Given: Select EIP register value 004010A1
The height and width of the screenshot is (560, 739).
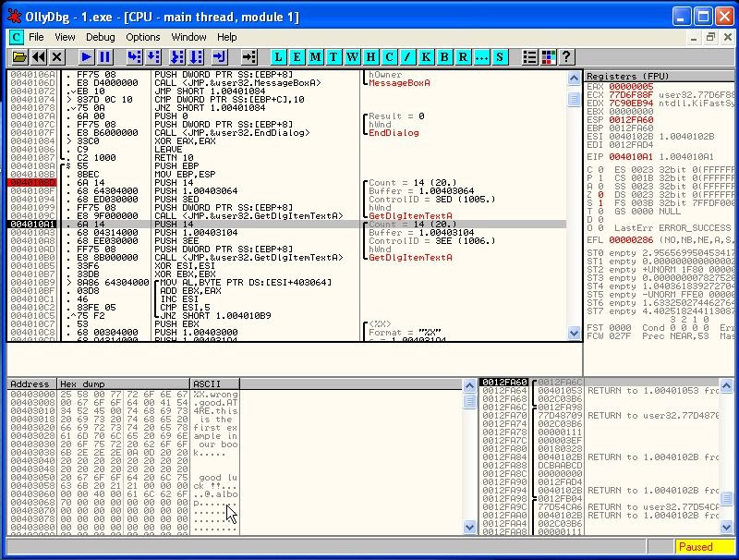Looking at the screenshot, I should (x=631, y=157).
